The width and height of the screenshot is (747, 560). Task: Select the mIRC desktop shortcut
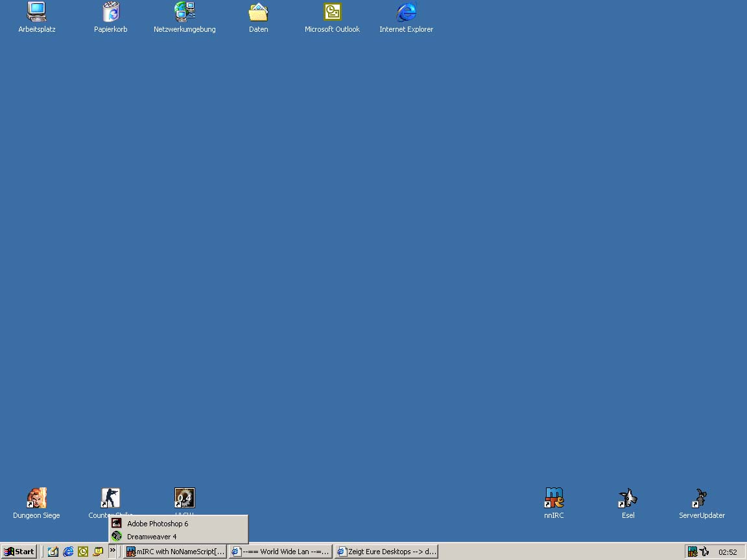coord(554,498)
